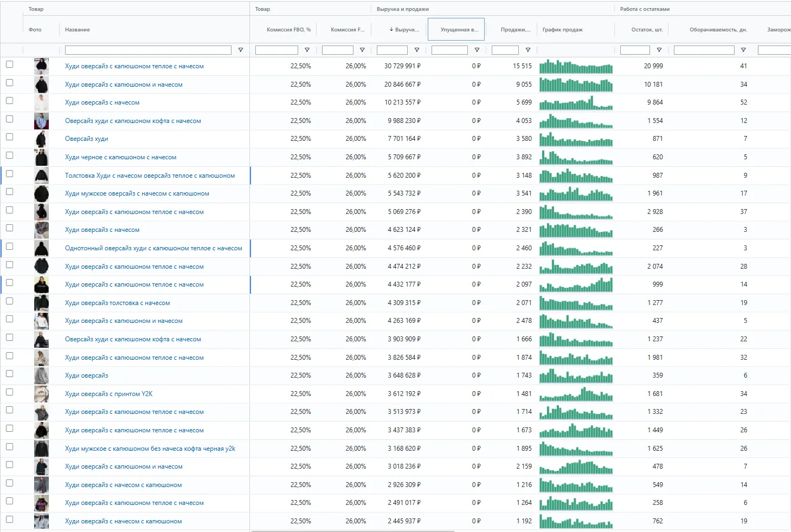Click the stock value "20 999"
Image resolution: width=791 pixels, height=532 pixels.
tap(653, 66)
